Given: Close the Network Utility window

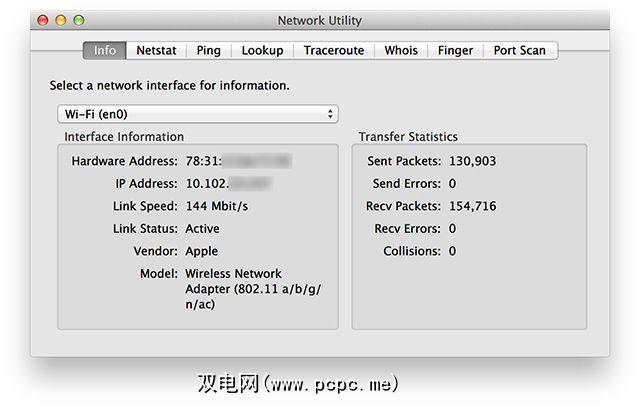Looking at the screenshot, I should pyautogui.click(x=43, y=20).
